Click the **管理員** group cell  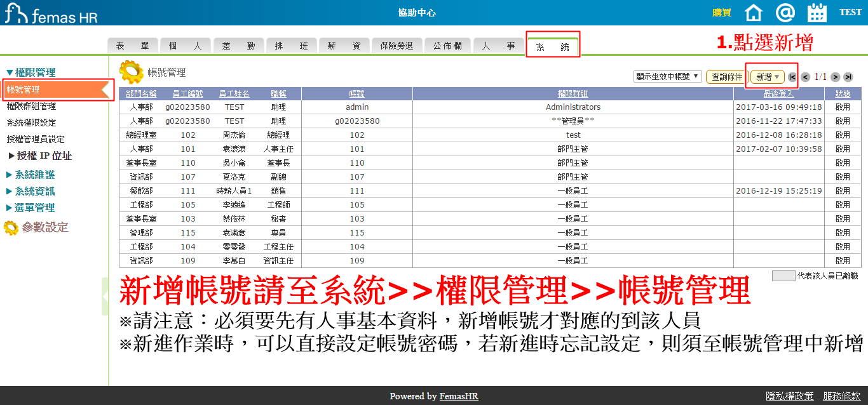point(573,121)
